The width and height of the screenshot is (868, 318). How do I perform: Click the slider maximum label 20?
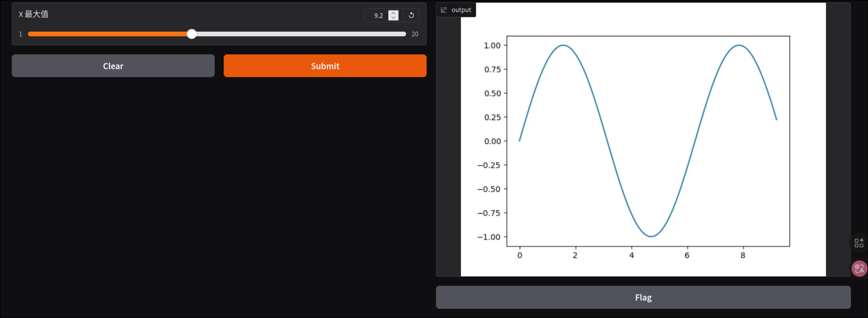pyautogui.click(x=415, y=34)
